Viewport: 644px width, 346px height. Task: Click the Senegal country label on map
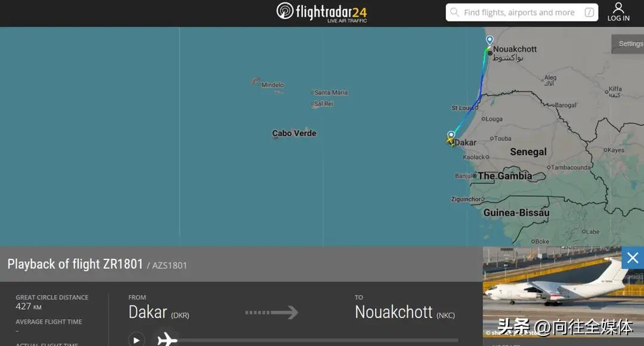click(528, 152)
